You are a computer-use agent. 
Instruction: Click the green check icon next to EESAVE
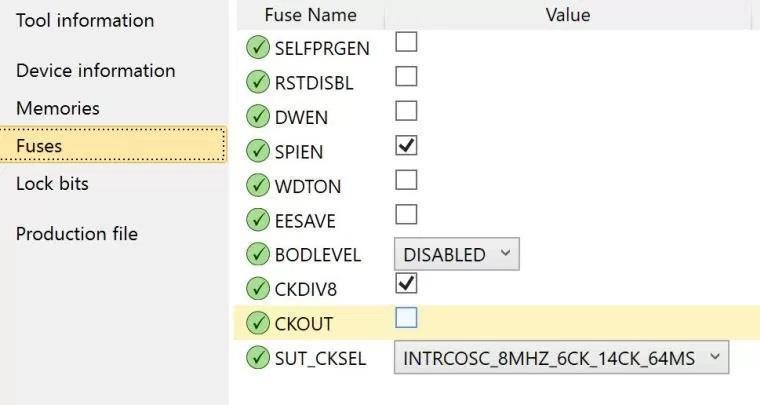click(257, 219)
